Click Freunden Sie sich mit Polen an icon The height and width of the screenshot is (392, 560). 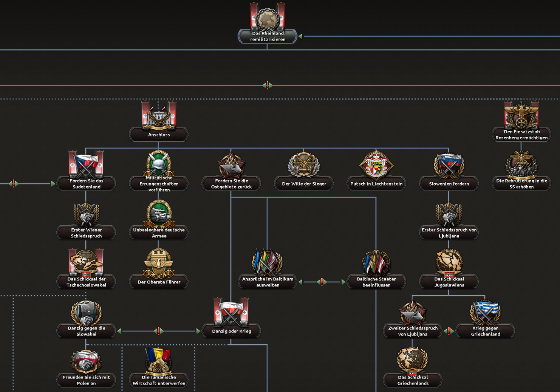(x=86, y=362)
